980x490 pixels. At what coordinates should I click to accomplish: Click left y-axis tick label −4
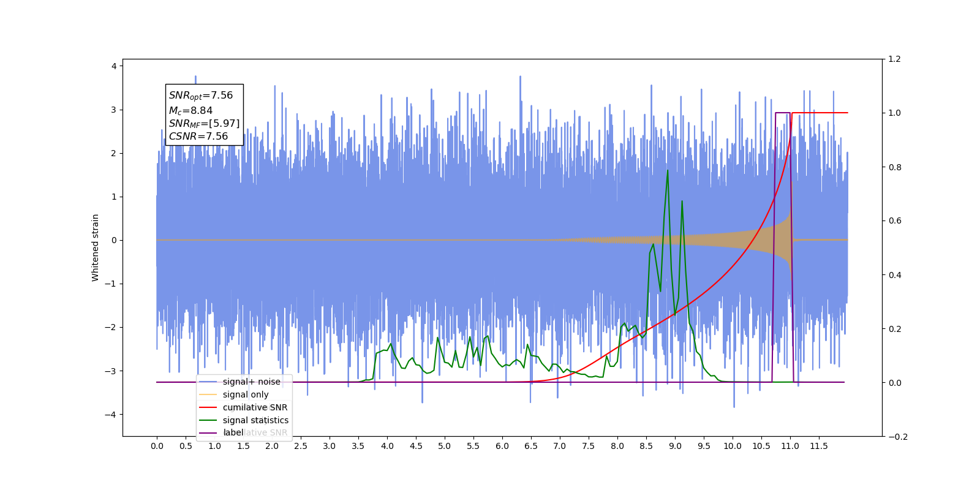tap(110, 415)
